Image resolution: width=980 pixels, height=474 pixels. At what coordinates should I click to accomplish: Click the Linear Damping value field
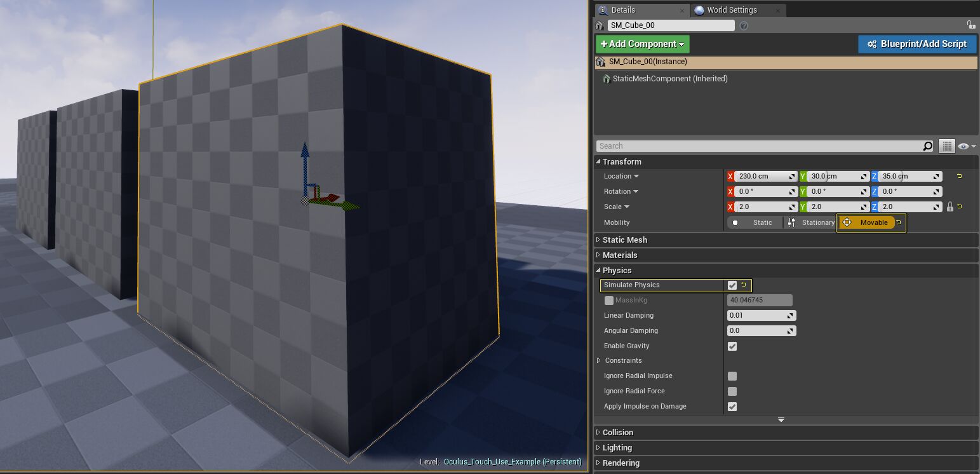[x=758, y=315]
